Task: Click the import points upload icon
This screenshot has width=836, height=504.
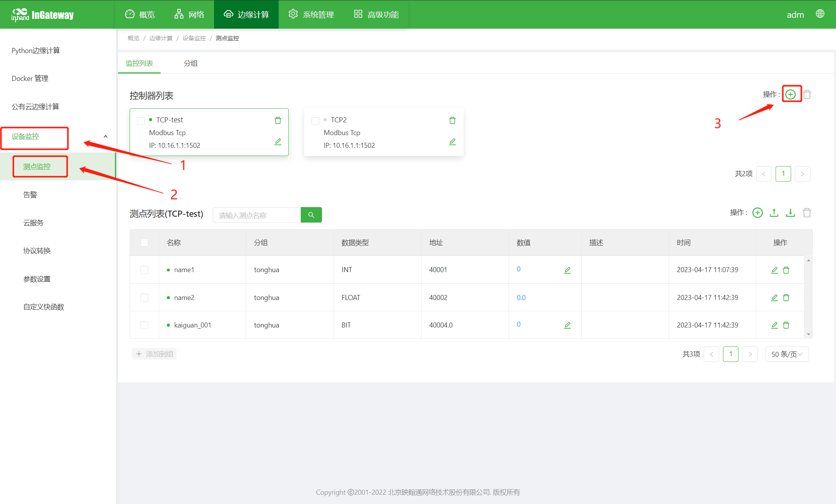Action: tap(774, 213)
